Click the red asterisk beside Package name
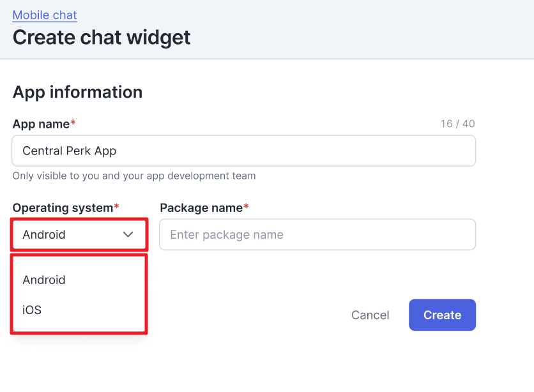Viewport: 534px width, 392px height. point(246,207)
